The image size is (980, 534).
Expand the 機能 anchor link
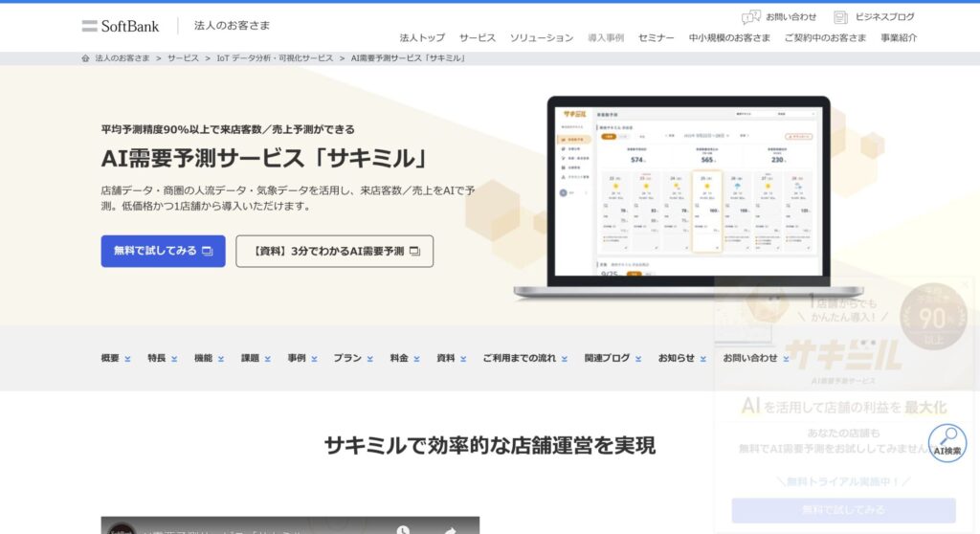pos(209,358)
